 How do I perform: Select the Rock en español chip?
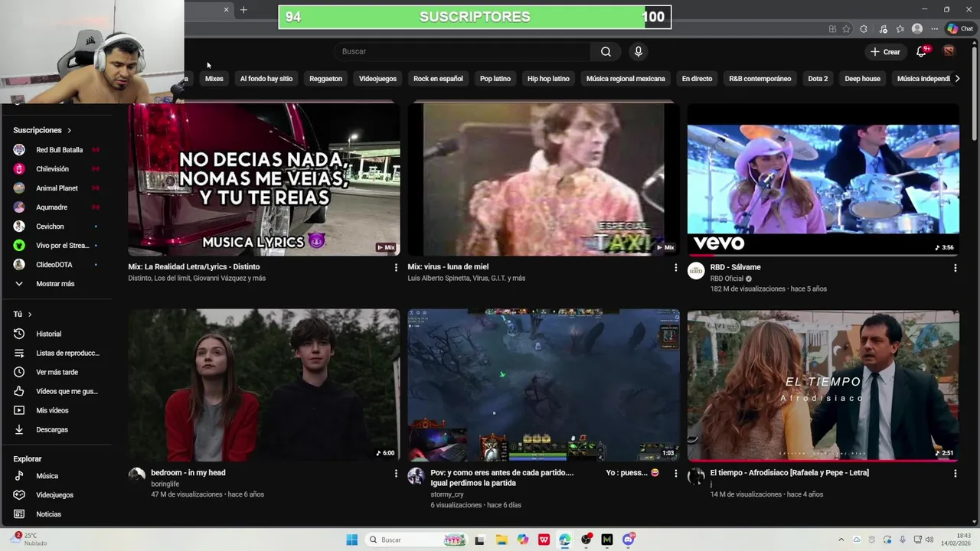438,79
